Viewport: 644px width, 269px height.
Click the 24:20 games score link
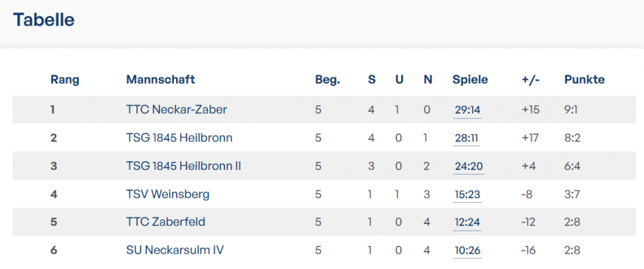pyautogui.click(x=469, y=166)
